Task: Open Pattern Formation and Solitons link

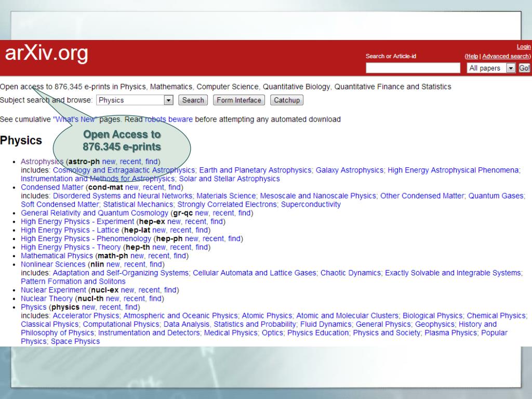Action: pyautogui.click(x=73, y=282)
